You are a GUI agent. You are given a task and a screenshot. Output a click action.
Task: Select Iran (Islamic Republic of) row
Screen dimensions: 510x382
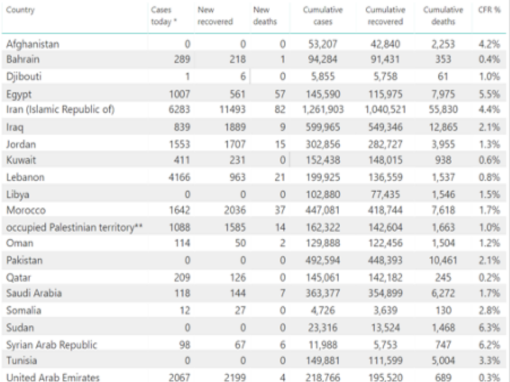pos(254,109)
